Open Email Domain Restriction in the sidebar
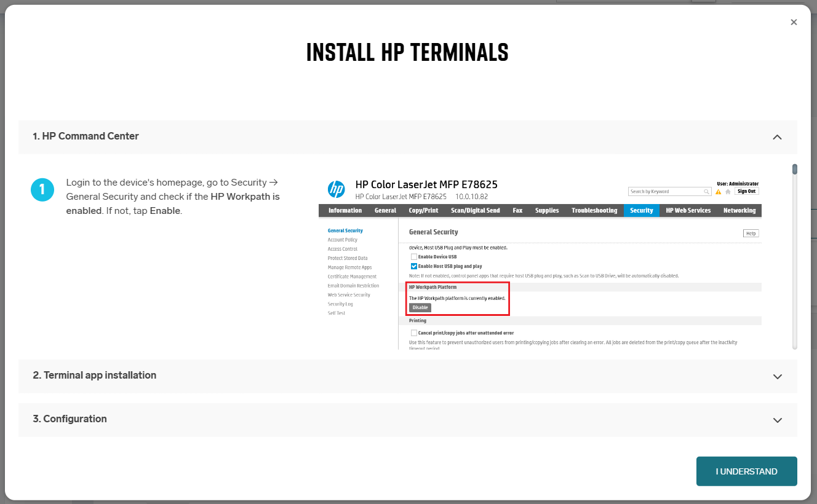 pyautogui.click(x=353, y=286)
